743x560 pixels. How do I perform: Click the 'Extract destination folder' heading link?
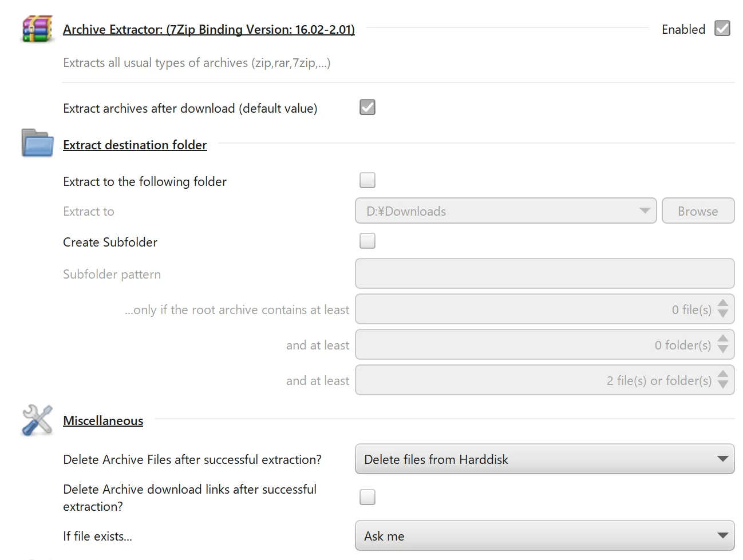coord(135,145)
